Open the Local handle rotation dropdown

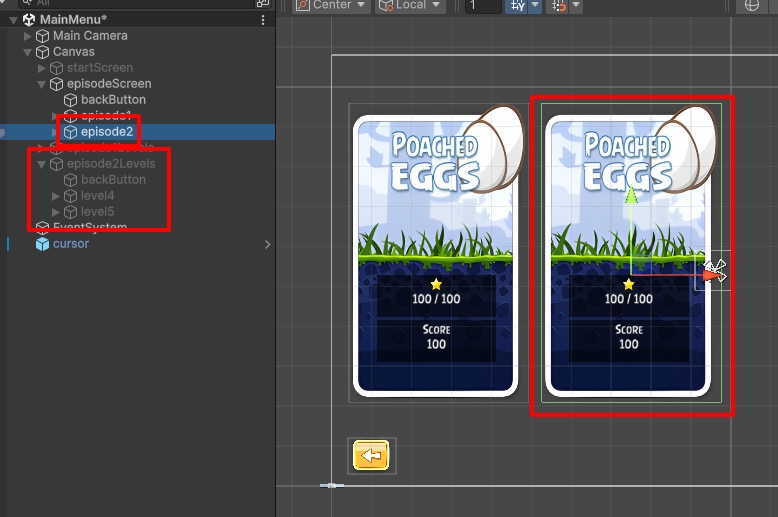pyautogui.click(x=410, y=5)
